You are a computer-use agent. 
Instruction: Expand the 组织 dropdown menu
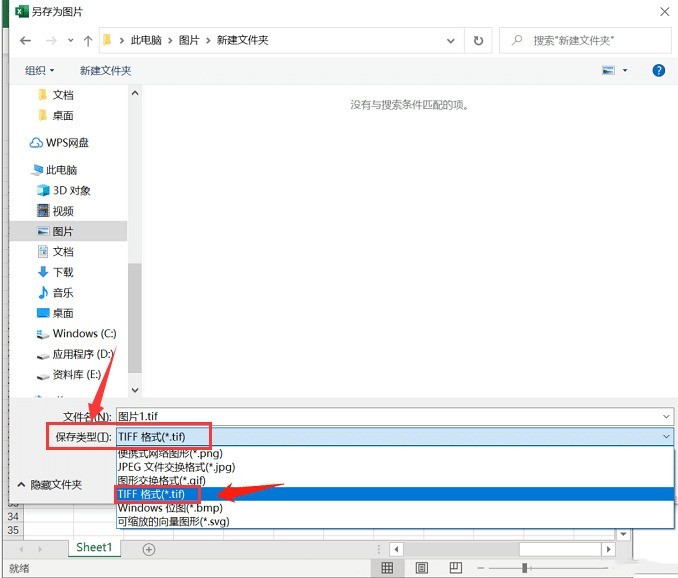40,70
